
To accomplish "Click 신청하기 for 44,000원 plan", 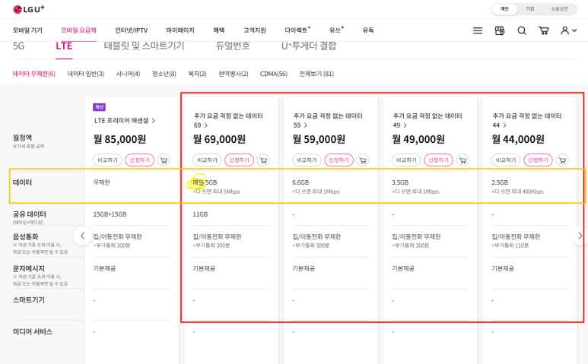I will tap(538, 160).
